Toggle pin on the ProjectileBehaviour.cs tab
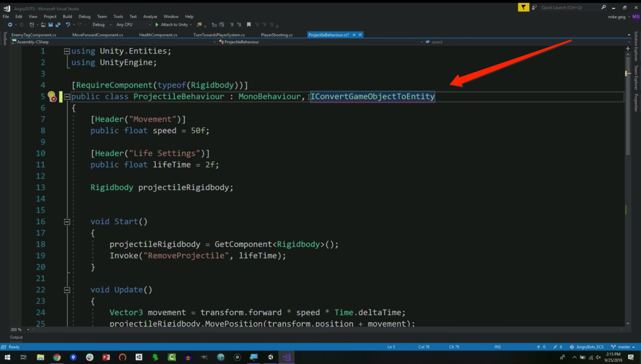The width and height of the screenshot is (641, 364). tap(354, 35)
